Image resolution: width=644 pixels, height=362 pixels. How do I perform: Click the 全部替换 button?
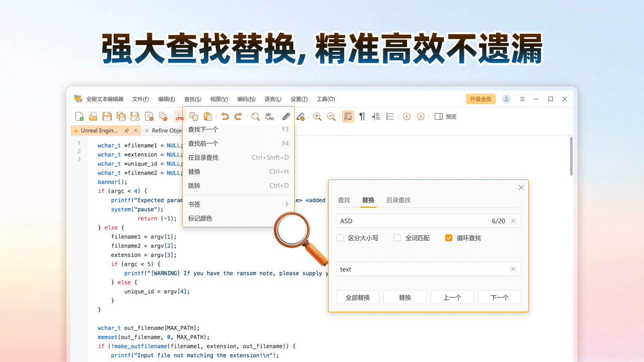tap(358, 297)
